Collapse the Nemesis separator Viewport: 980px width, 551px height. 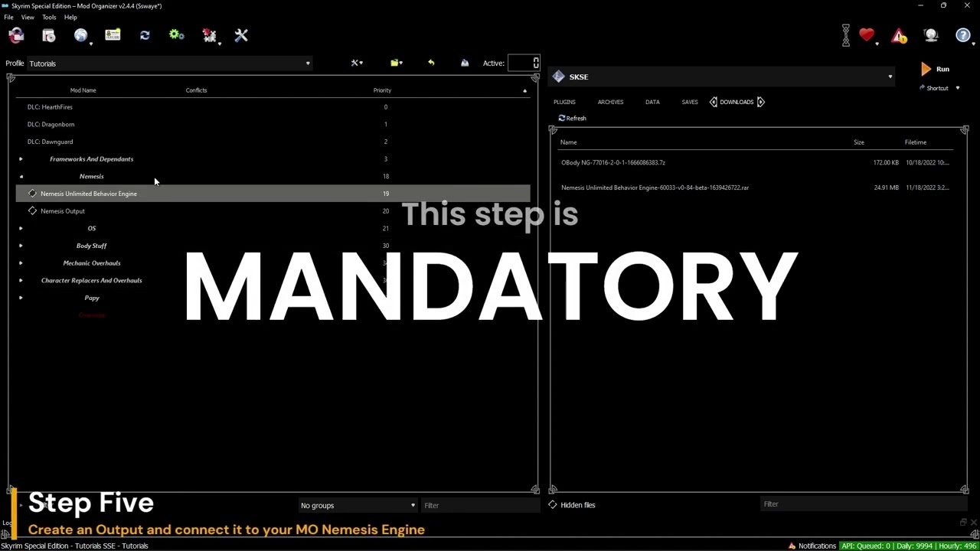pos(21,176)
